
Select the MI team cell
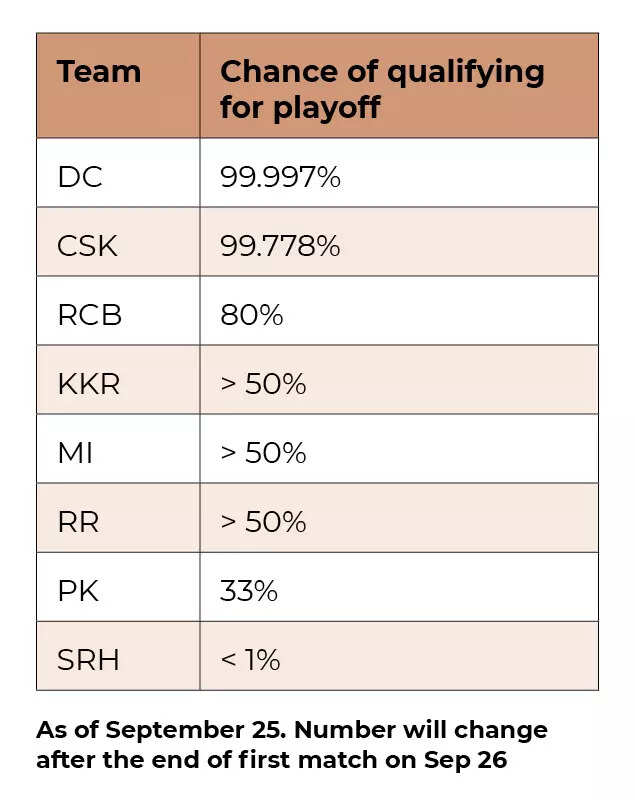(x=75, y=453)
